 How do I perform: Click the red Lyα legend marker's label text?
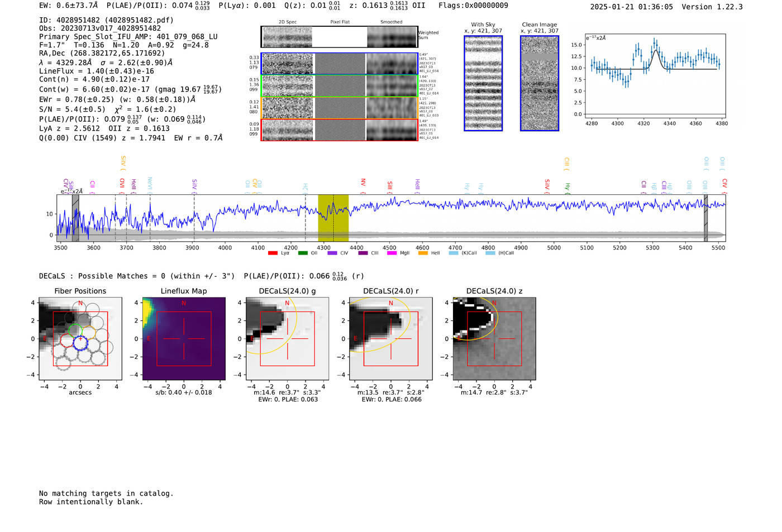pos(285,253)
